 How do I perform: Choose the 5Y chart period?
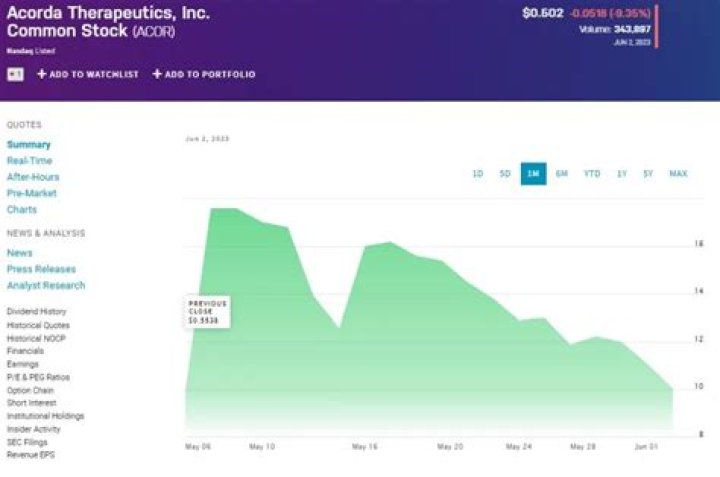648,174
